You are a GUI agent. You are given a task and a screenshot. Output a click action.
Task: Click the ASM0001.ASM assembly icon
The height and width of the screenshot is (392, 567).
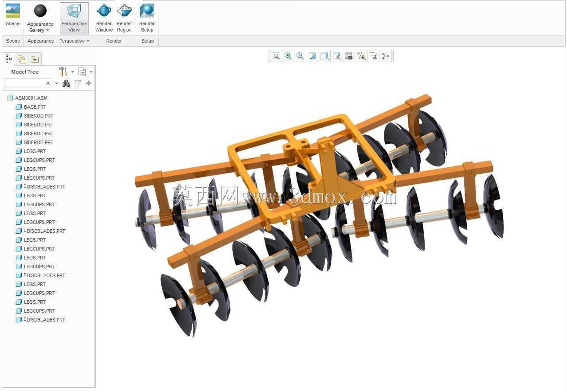pos(10,98)
